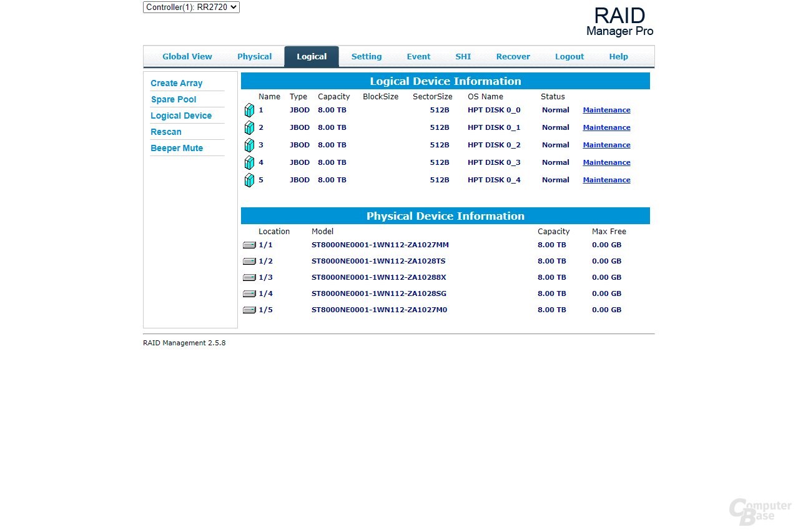
Task: Click the RAID Management 2.5.8 version text
Action: click(184, 343)
